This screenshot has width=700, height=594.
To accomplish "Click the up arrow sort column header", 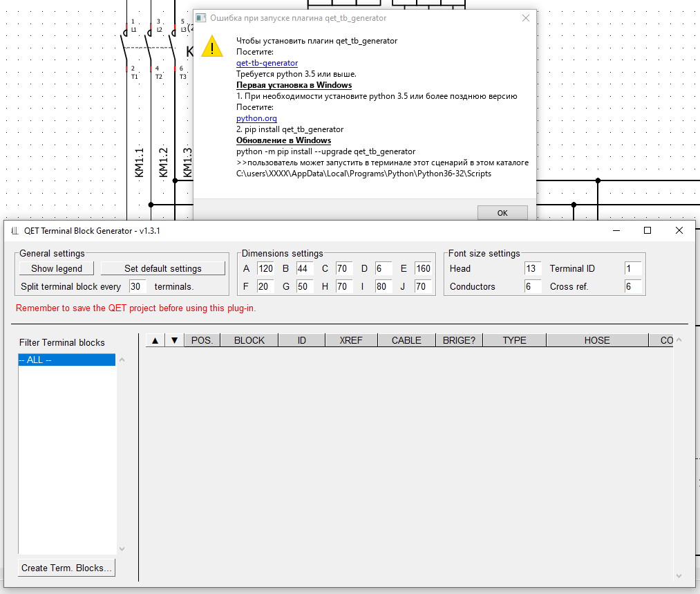I will pos(155,340).
